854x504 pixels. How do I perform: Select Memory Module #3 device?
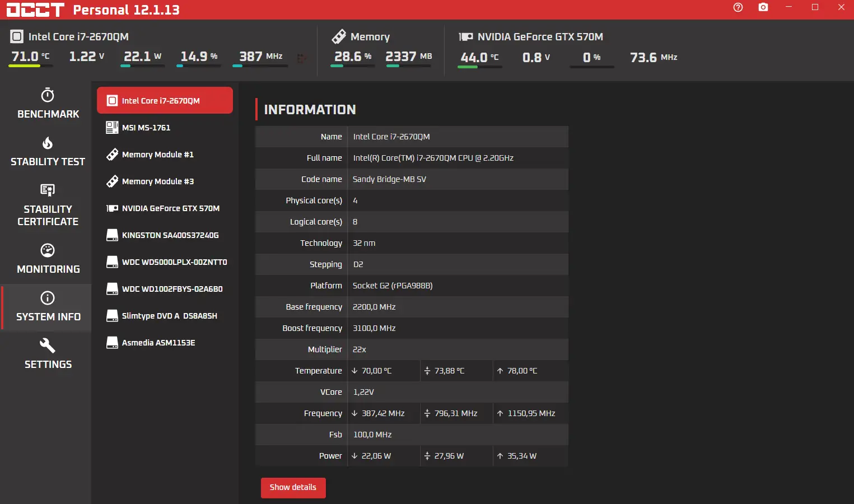(165, 181)
